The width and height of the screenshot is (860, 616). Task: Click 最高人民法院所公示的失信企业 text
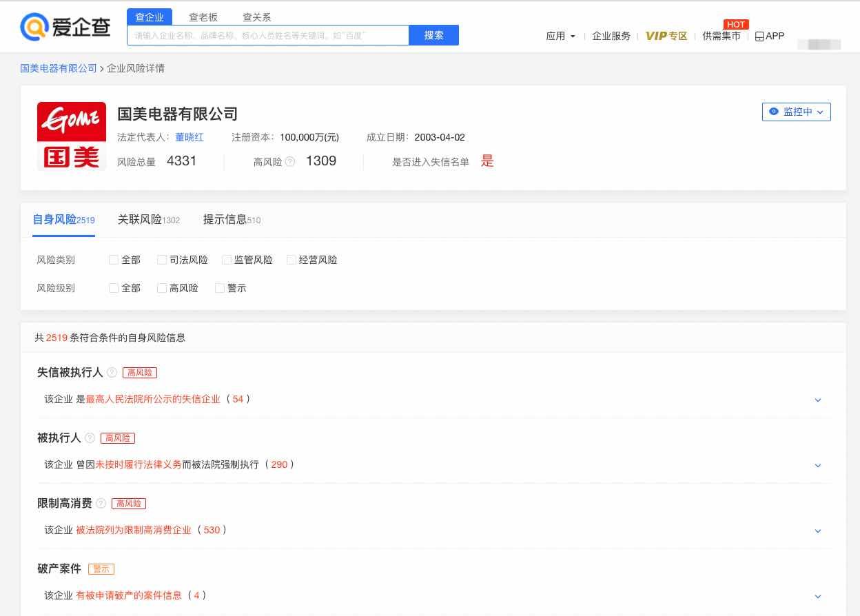153,400
